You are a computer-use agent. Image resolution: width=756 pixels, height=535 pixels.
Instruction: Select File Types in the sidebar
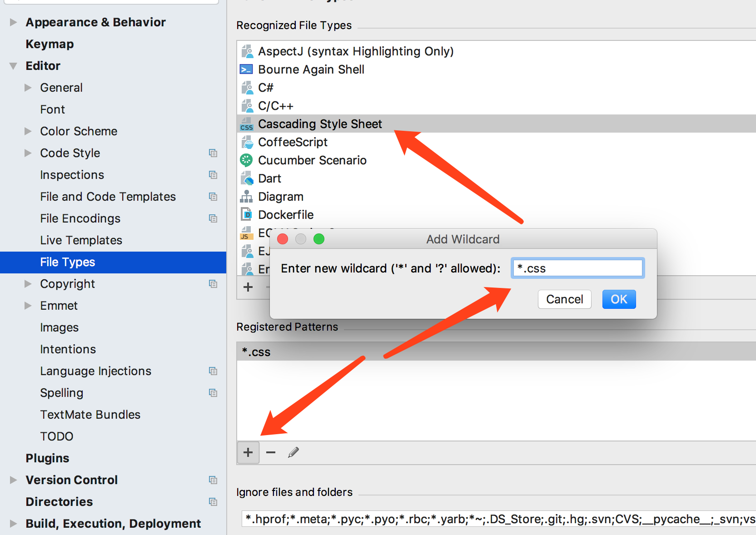(113, 262)
